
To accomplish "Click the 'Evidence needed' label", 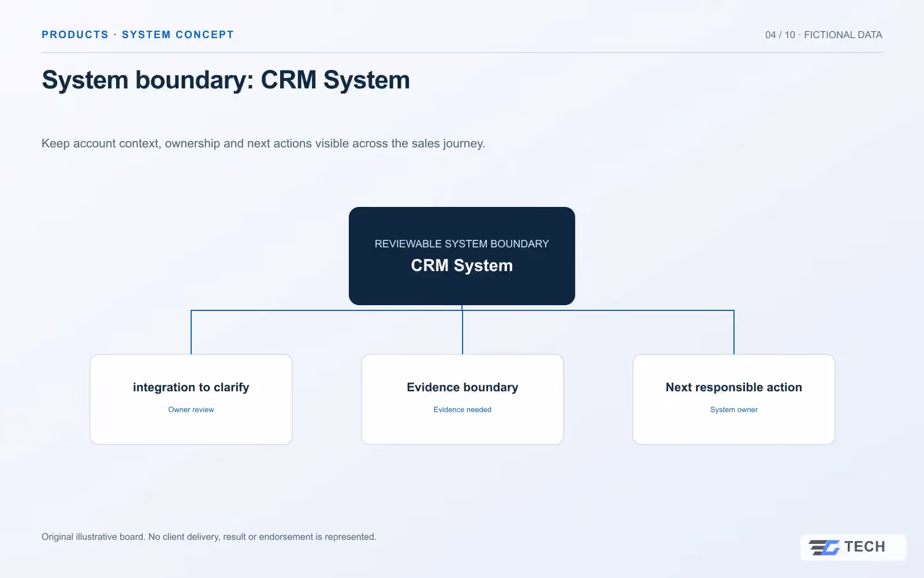I will click(463, 409).
